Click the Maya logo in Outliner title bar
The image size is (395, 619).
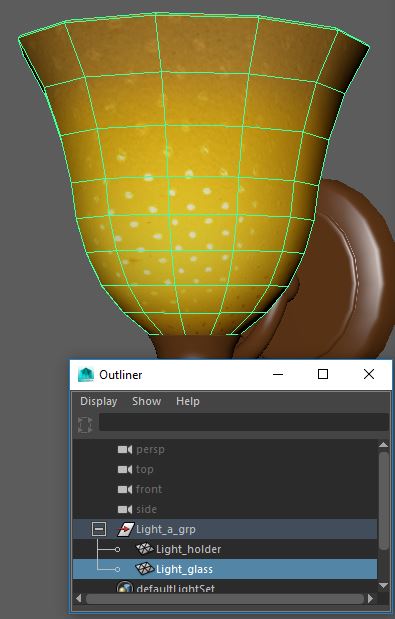86,375
